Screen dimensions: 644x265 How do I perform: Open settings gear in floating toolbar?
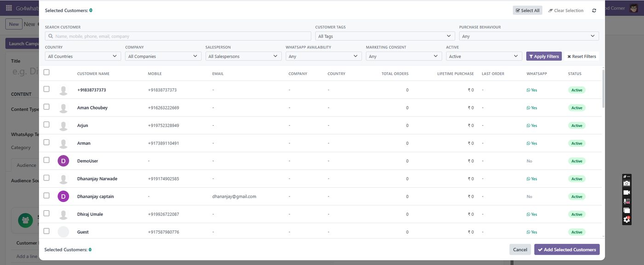[x=627, y=220]
